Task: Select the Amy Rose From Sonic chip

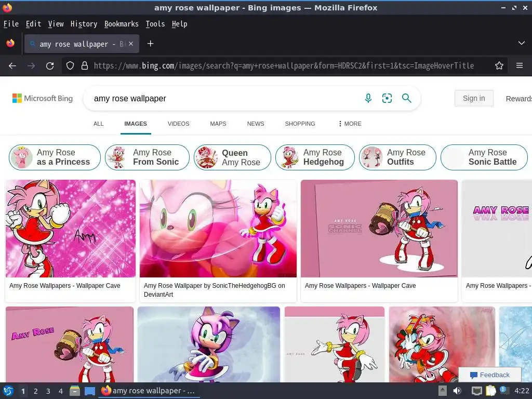Action: tap(147, 157)
